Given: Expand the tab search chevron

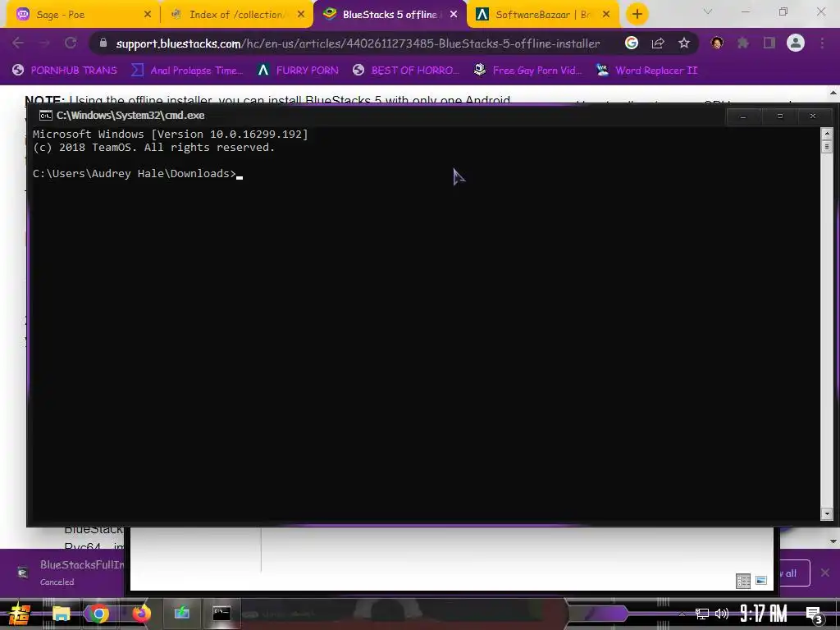Looking at the screenshot, I should [x=708, y=11].
